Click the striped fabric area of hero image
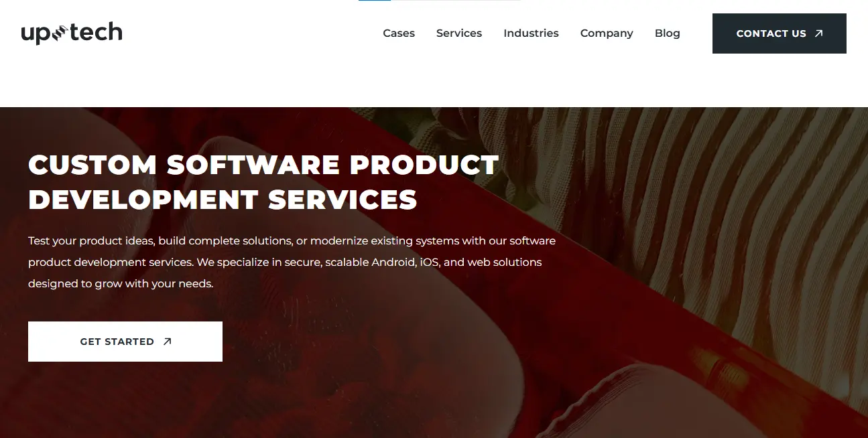The image size is (868, 438). [737, 201]
